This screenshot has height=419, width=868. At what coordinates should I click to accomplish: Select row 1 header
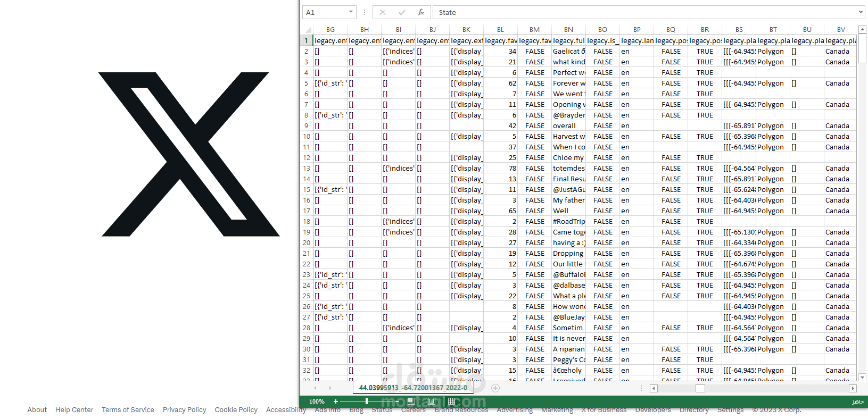click(x=307, y=40)
